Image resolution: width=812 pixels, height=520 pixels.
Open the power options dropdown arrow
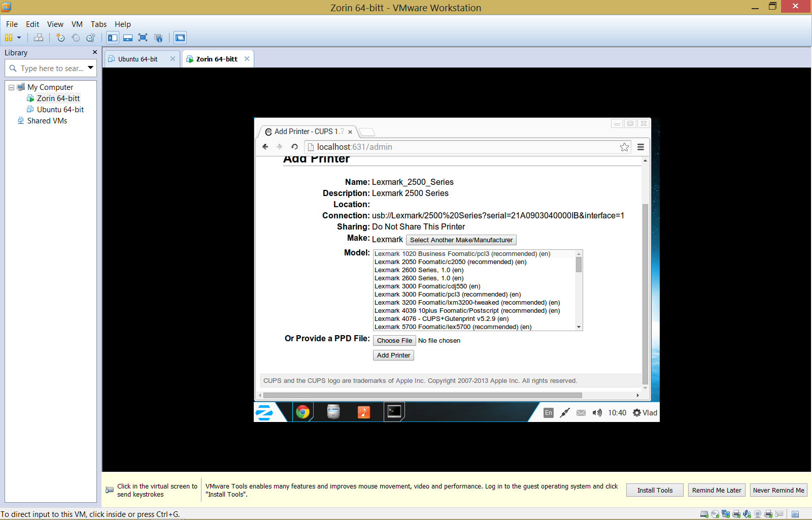[19, 38]
